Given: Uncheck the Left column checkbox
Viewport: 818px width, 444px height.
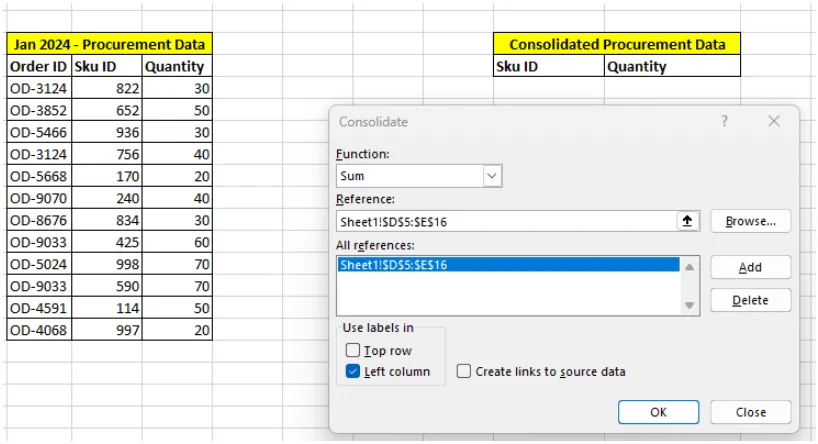Looking at the screenshot, I should coord(353,371).
